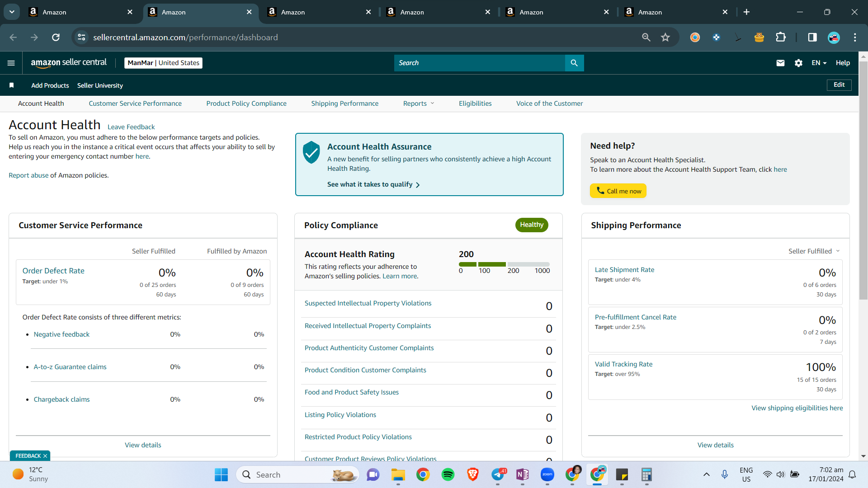Viewport: 868px width, 488px height.
Task: Click Report abuse link
Action: (x=28, y=175)
